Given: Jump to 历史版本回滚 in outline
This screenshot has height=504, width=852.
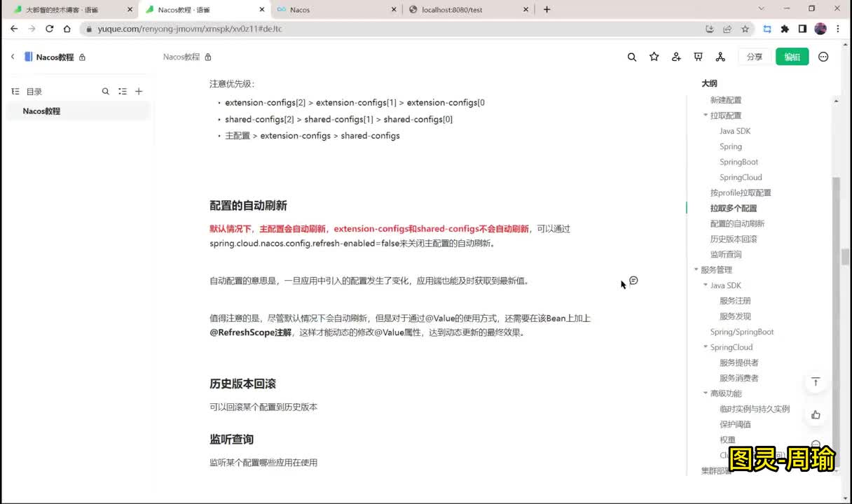Looking at the screenshot, I should coord(734,239).
